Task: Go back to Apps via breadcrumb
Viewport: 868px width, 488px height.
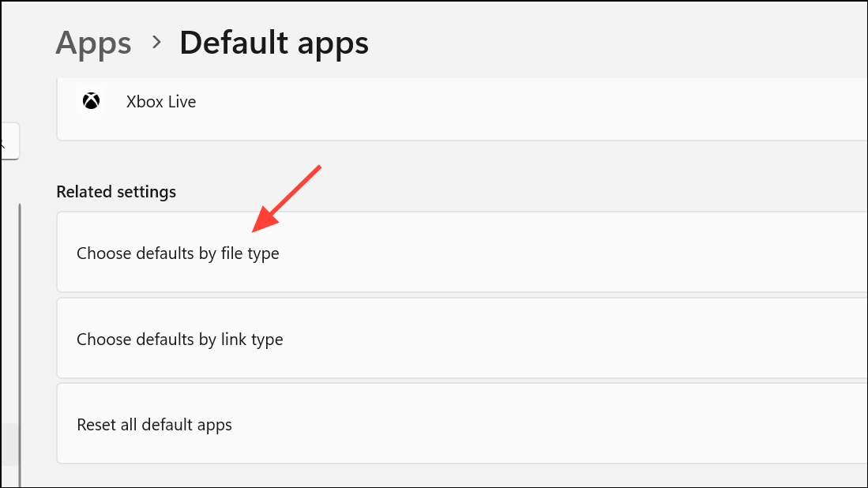Action: [x=93, y=43]
